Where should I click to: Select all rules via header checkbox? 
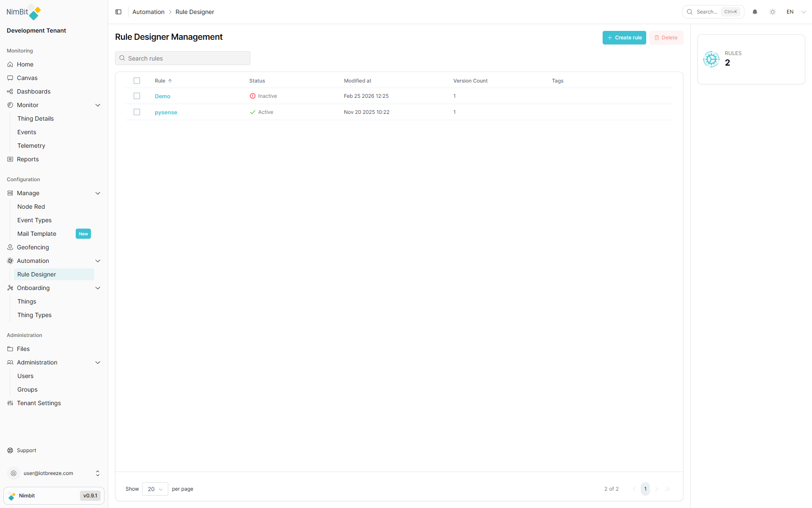click(137, 80)
